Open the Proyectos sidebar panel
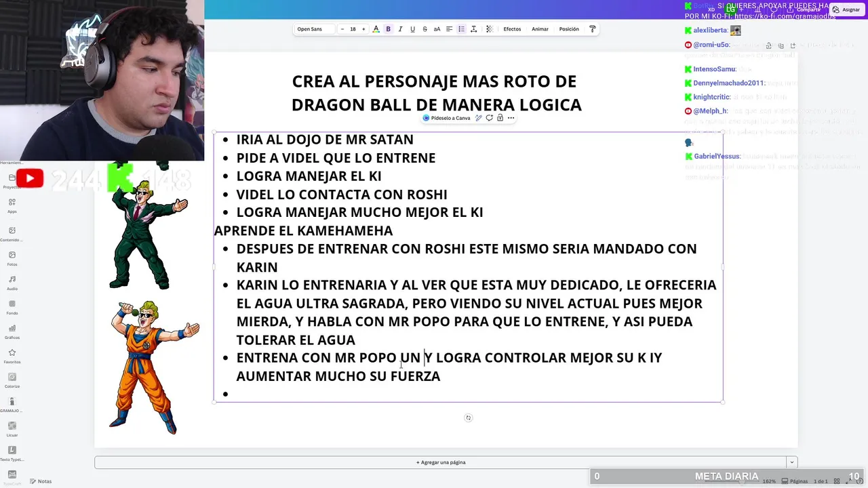 coord(12,181)
